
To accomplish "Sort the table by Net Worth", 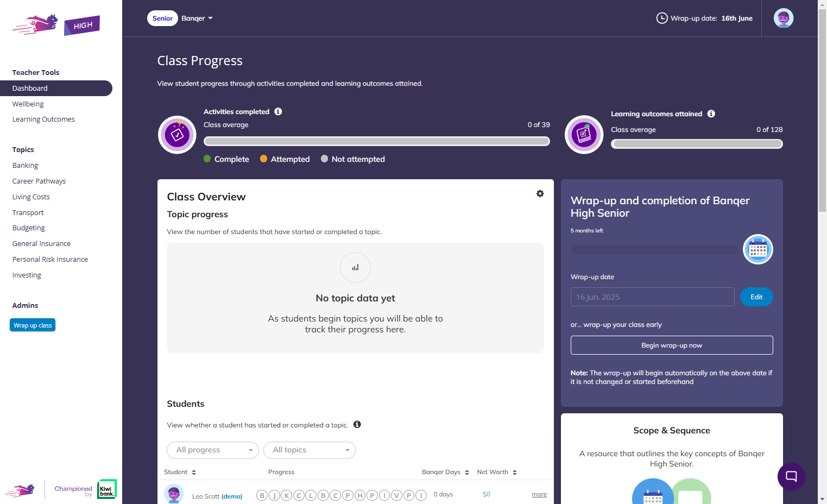I will 497,472.
